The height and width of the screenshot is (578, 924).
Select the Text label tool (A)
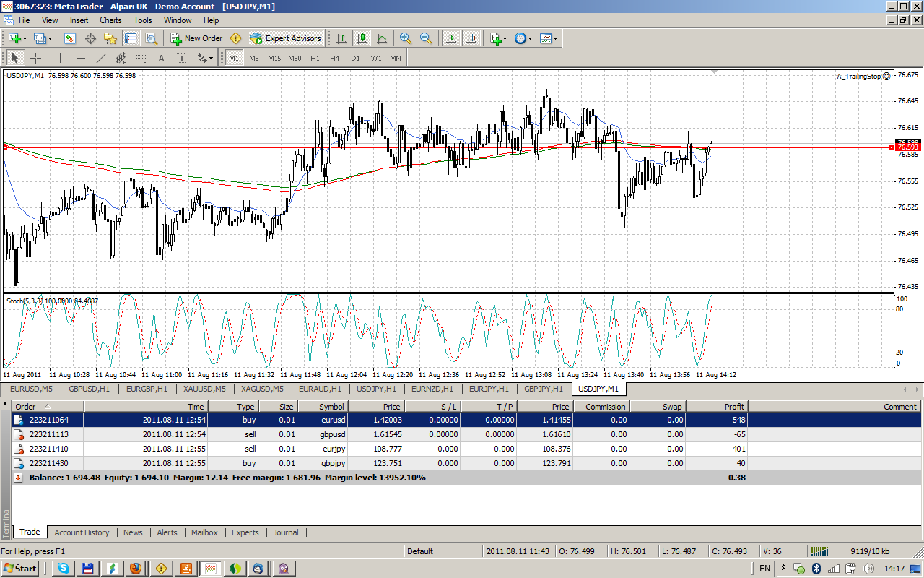[161, 58]
